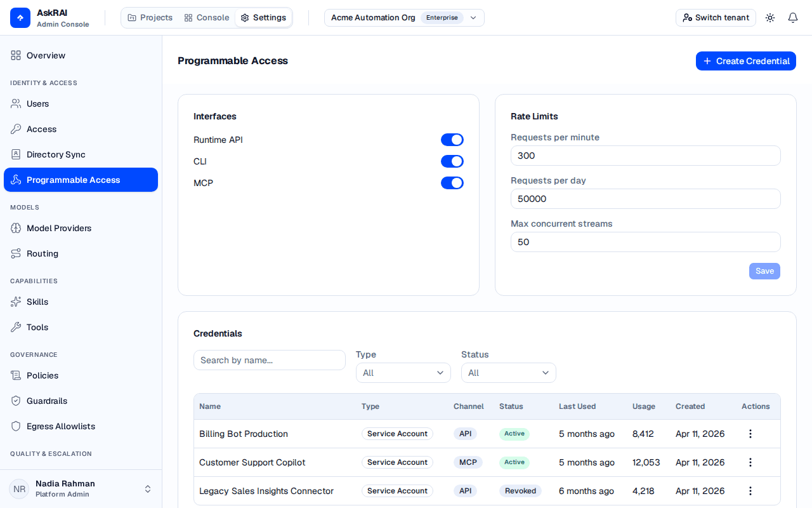Click the Last Used column header
This screenshot has height=508, width=812.
pos(577,406)
